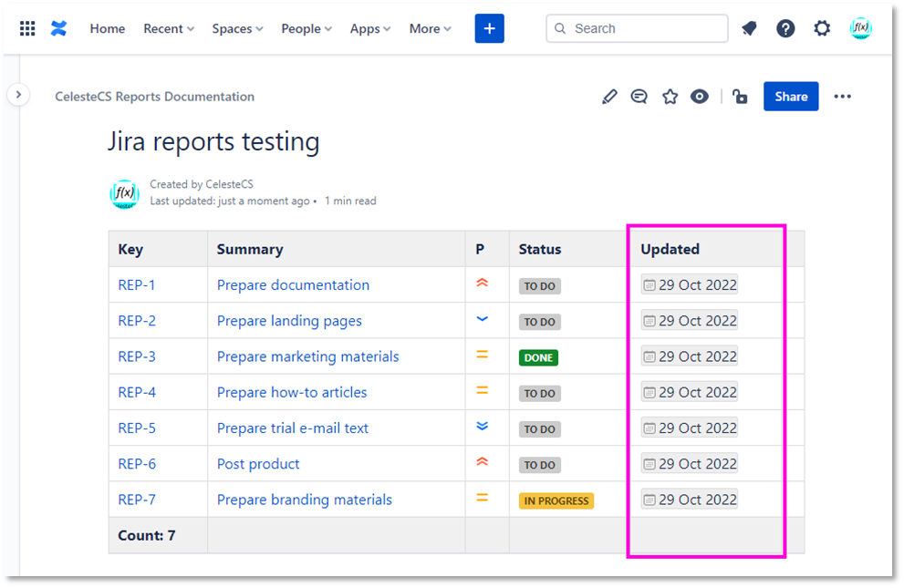The width and height of the screenshot is (904, 588).
Task: Toggle the watch page eye icon
Action: click(700, 97)
